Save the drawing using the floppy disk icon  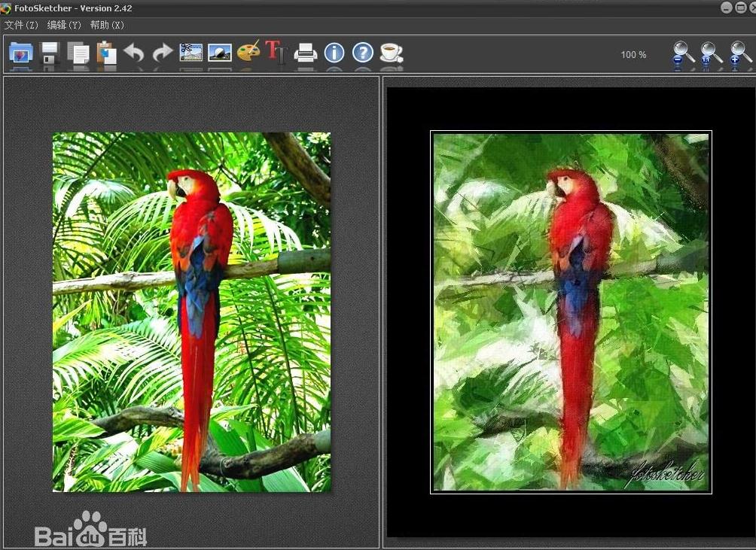coord(50,53)
